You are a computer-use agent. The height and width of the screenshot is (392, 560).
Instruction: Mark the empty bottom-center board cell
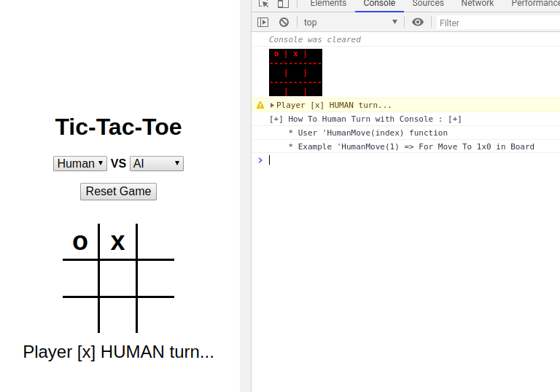(x=118, y=315)
